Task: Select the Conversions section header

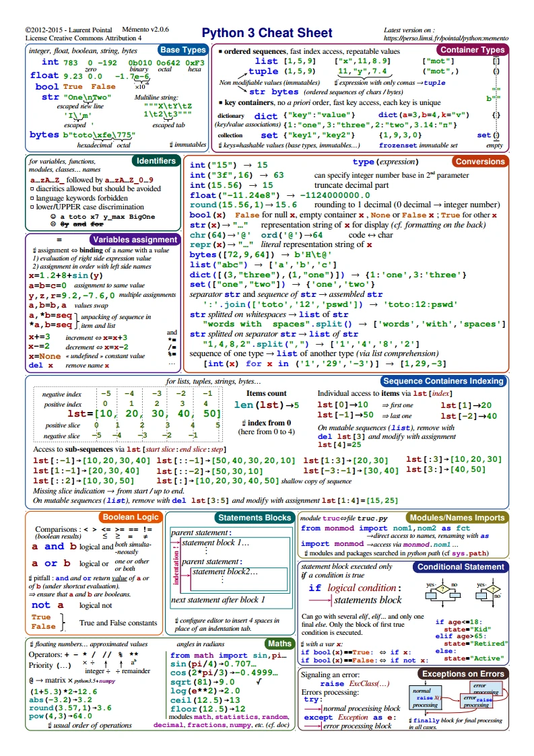Action: coord(479,162)
